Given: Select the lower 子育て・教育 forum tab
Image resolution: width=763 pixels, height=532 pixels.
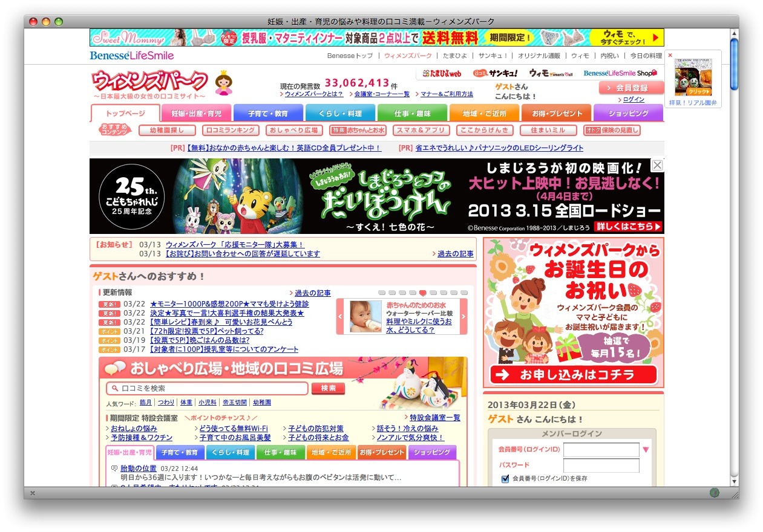Looking at the screenshot, I should [x=180, y=452].
